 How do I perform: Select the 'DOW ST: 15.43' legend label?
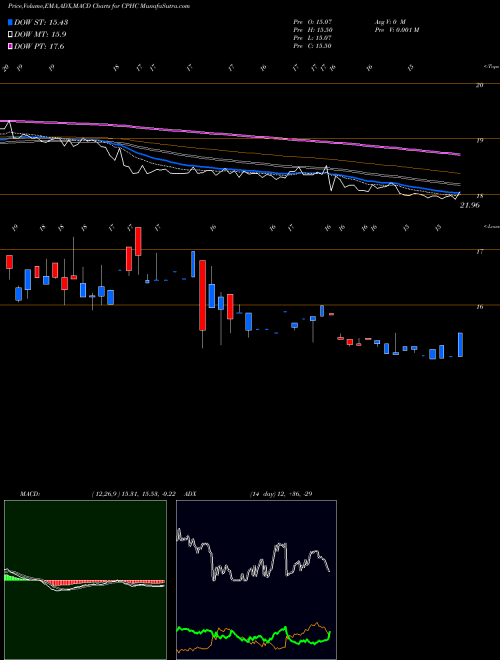pyautogui.click(x=41, y=22)
